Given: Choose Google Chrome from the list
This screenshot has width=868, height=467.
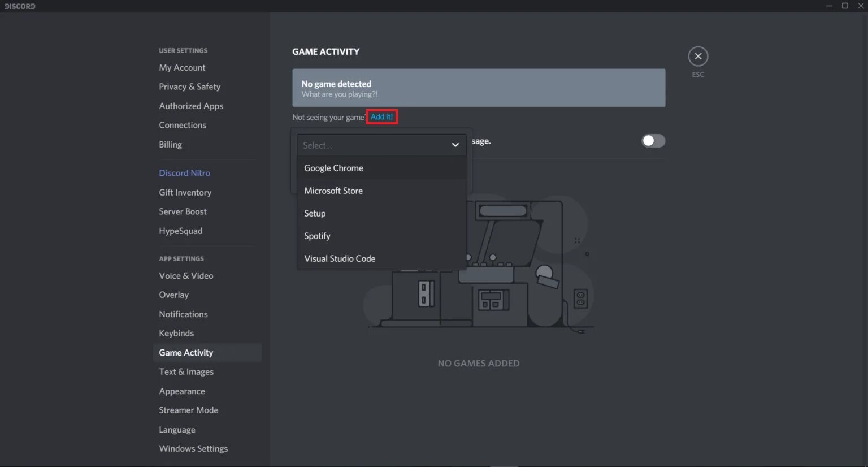Looking at the screenshot, I should (x=381, y=168).
